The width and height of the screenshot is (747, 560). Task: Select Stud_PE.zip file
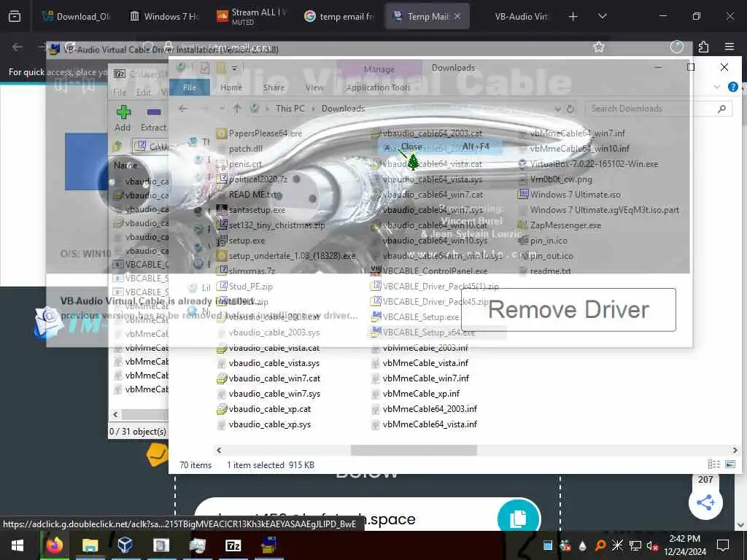point(244,287)
